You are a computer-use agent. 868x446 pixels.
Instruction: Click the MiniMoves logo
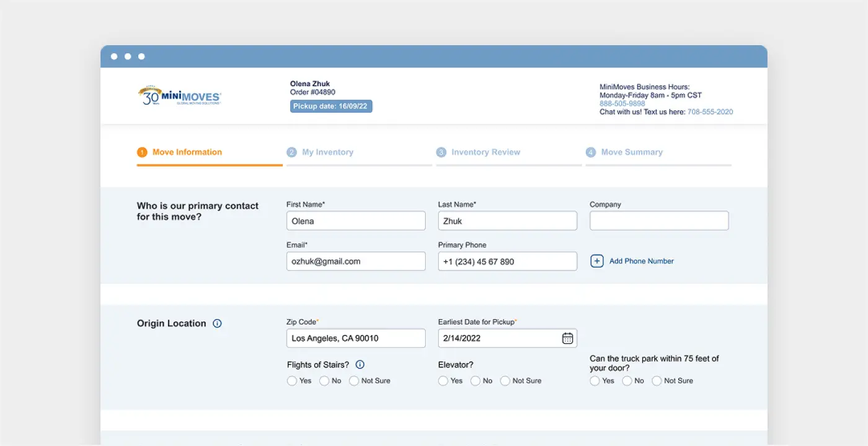(x=179, y=96)
